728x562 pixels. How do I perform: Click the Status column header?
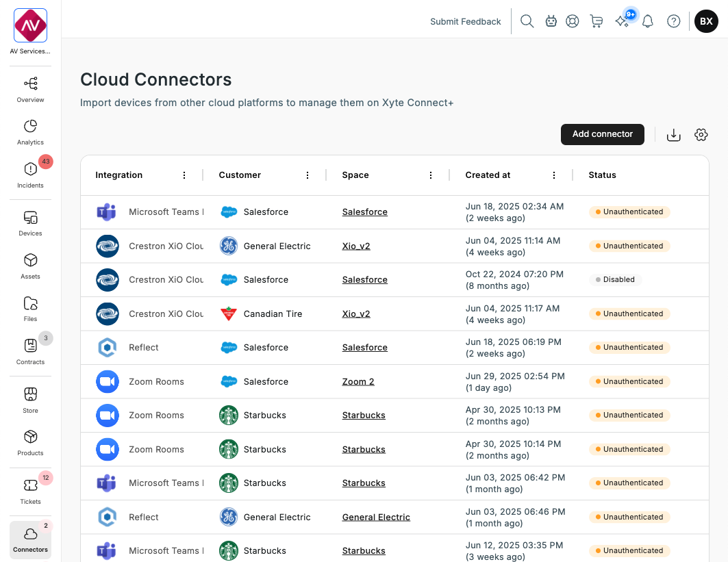pyautogui.click(x=602, y=175)
